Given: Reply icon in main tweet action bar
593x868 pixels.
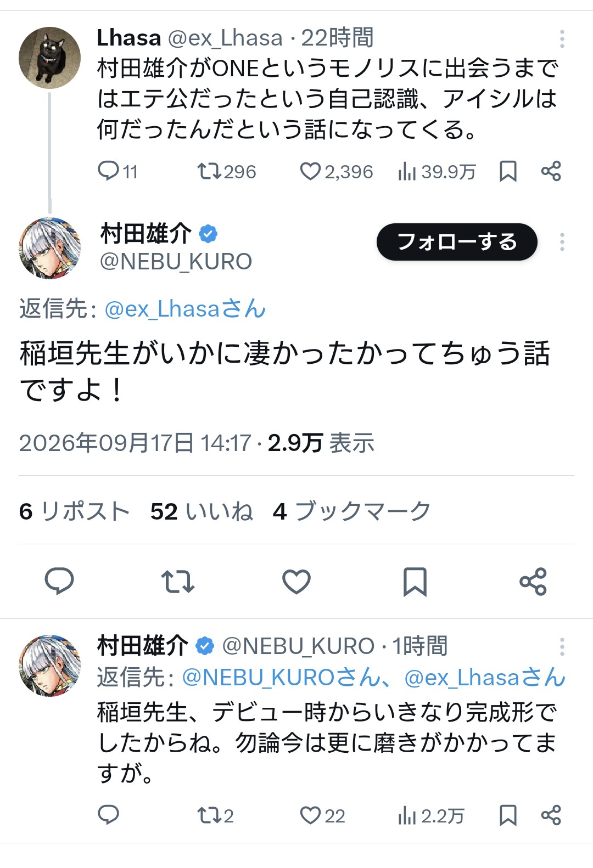Looking at the screenshot, I should click(59, 582).
